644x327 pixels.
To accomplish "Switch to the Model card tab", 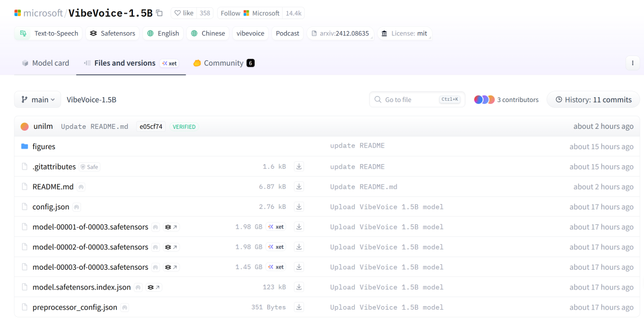I will [x=45, y=63].
